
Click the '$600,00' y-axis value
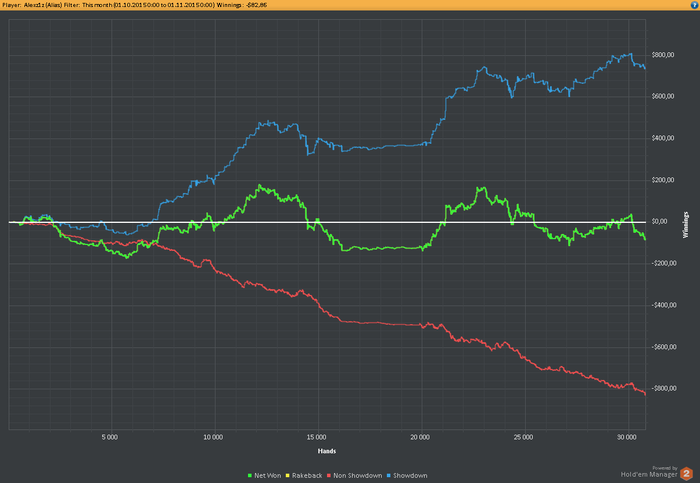pos(663,96)
